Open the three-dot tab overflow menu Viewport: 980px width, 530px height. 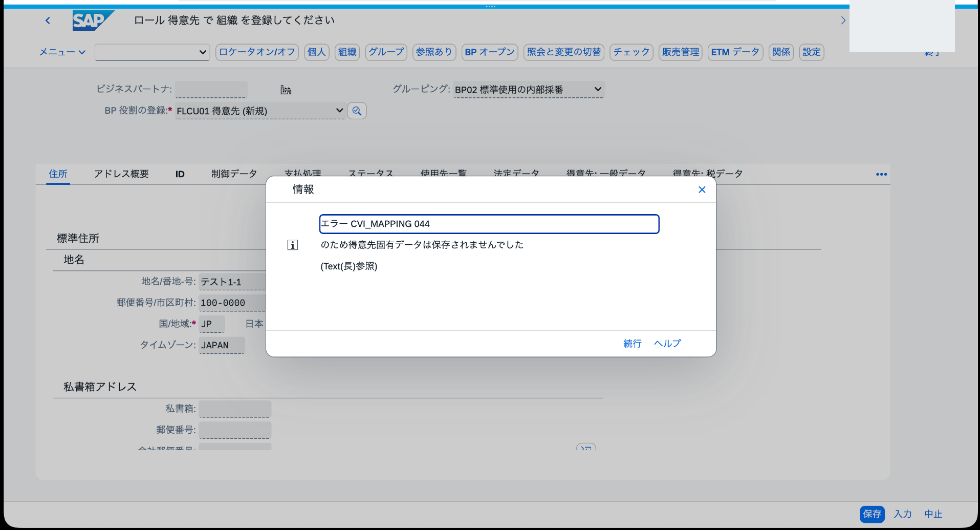pos(881,174)
